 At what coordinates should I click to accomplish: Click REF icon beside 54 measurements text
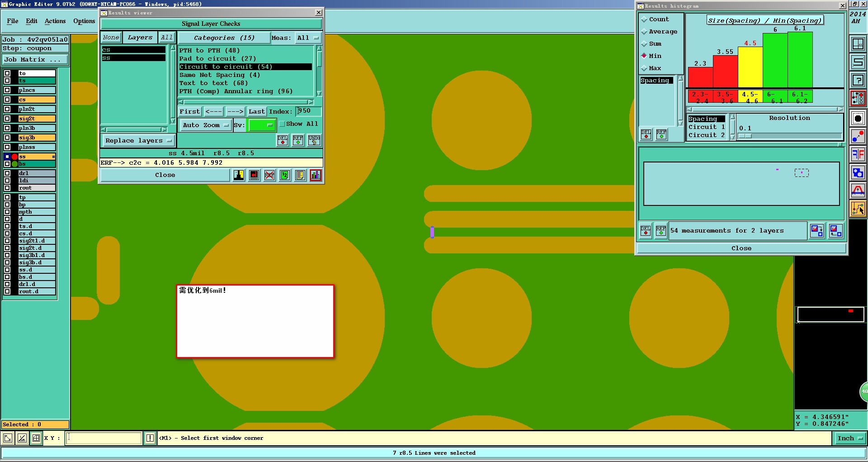[x=661, y=231]
